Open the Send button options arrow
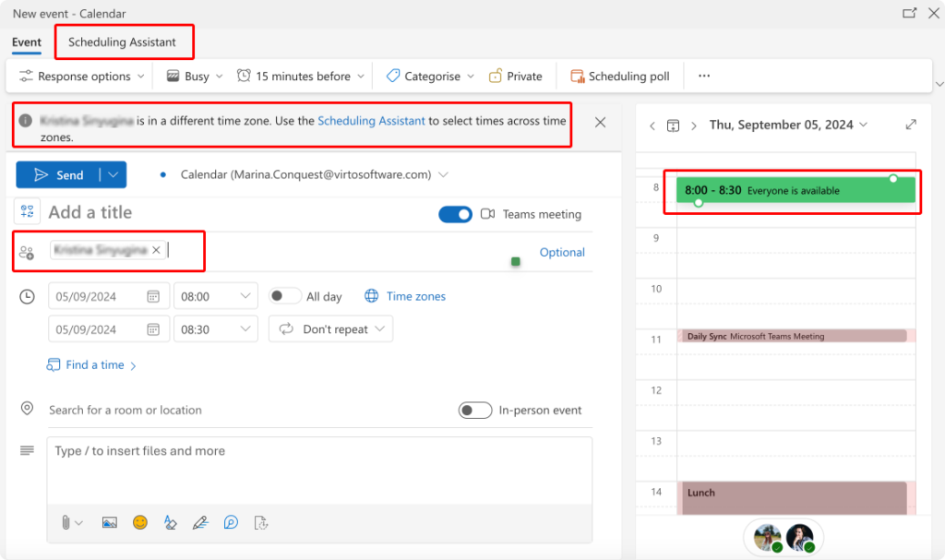 coord(114,174)
